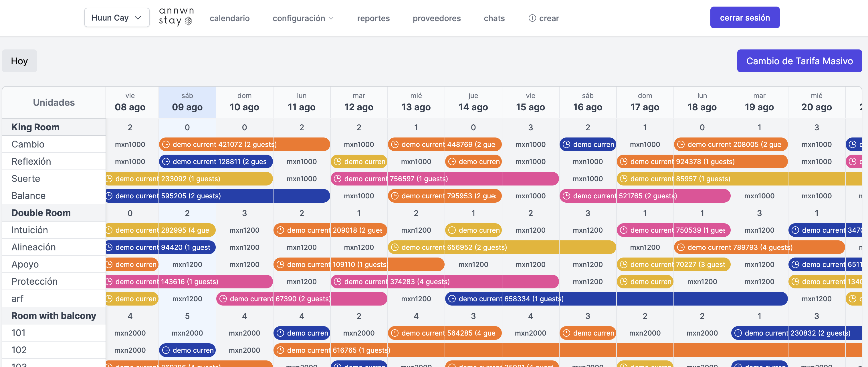868x367 pixels.
Task: Open the Huun Cay property dropdown
Action: click(117, 17)
